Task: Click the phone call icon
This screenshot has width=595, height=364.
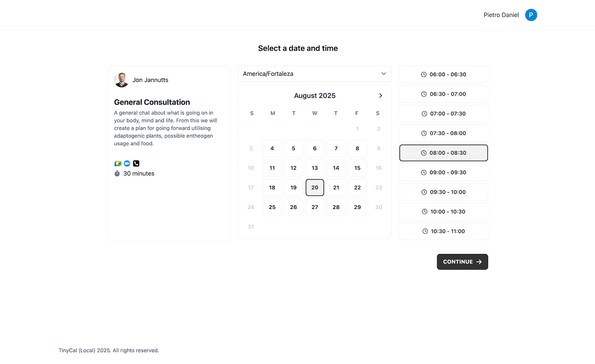Action: pos(136,163)
